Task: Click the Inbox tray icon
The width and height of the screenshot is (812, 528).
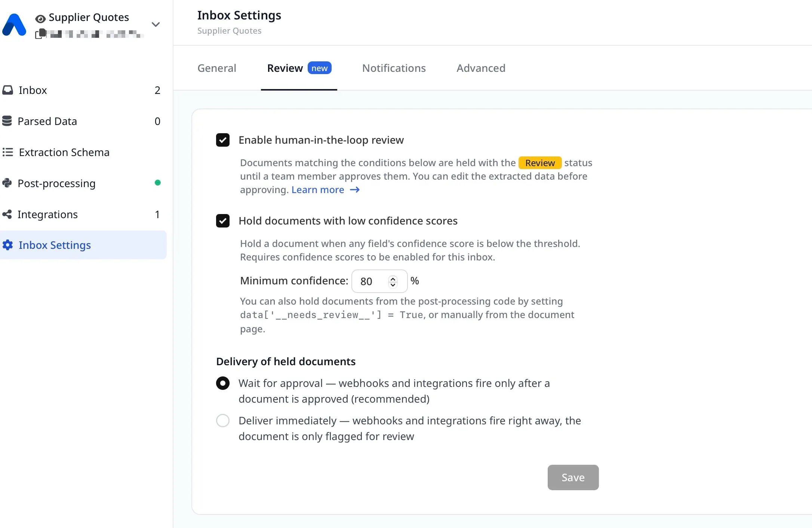Action: (7, 90)
